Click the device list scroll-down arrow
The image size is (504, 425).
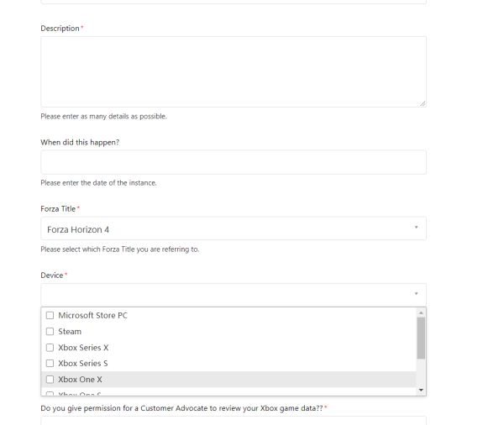point(421,391)
